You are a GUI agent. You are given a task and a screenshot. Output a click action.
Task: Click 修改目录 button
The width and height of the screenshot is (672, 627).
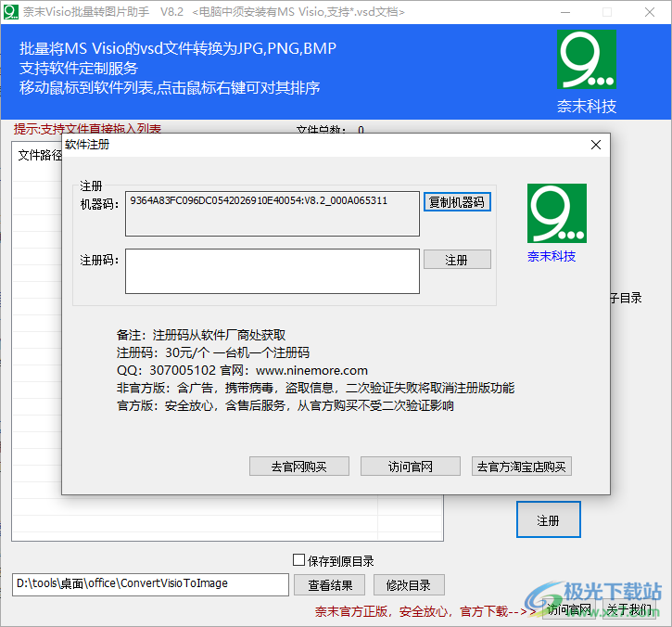coord(409,585)
